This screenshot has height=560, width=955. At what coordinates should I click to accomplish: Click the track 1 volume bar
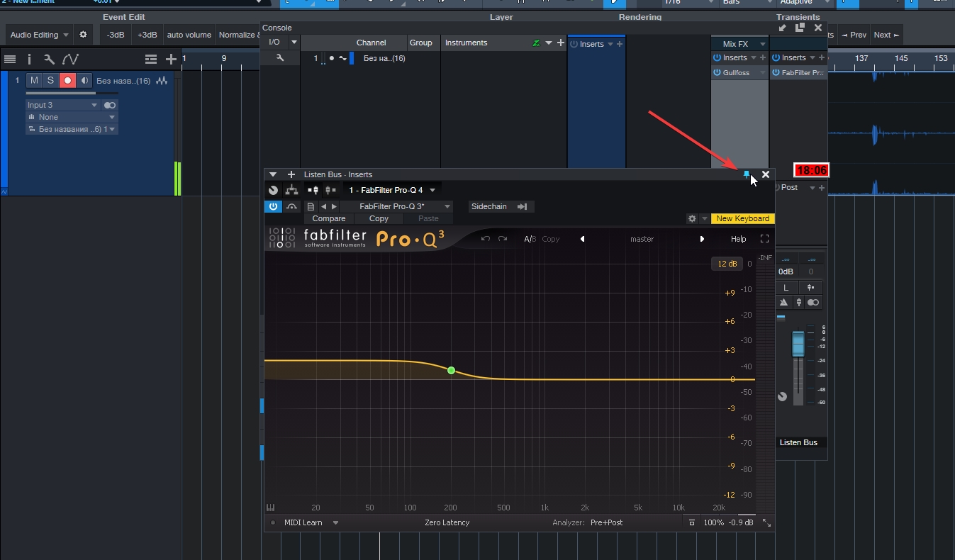click(71, 93)
